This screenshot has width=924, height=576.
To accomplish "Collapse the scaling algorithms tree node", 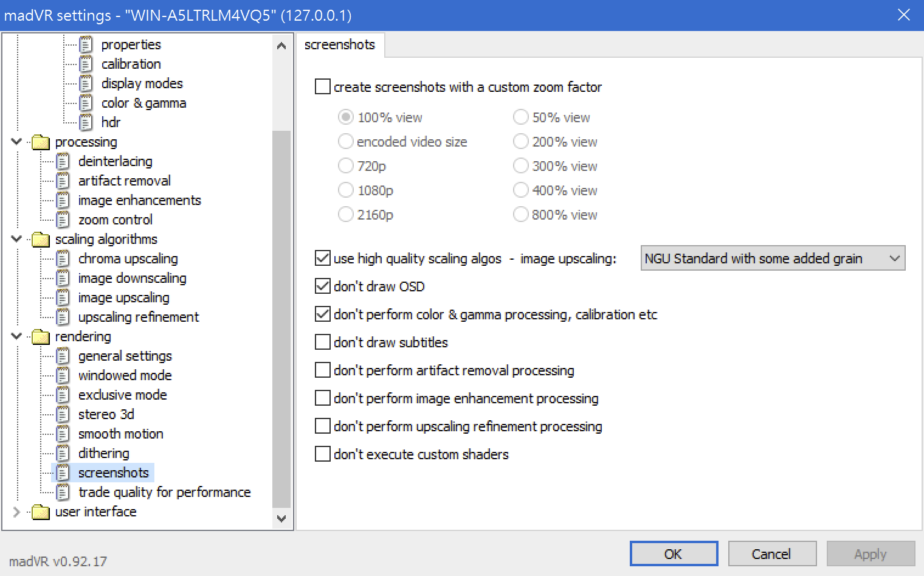I will tap(16, 239).
